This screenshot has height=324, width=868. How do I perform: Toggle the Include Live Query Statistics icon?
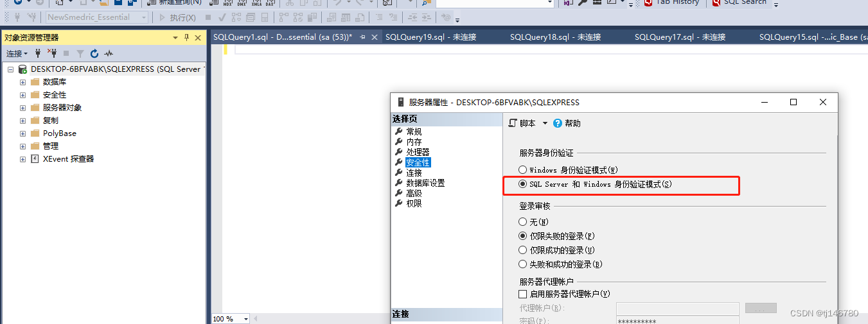[x=298, y=17]
